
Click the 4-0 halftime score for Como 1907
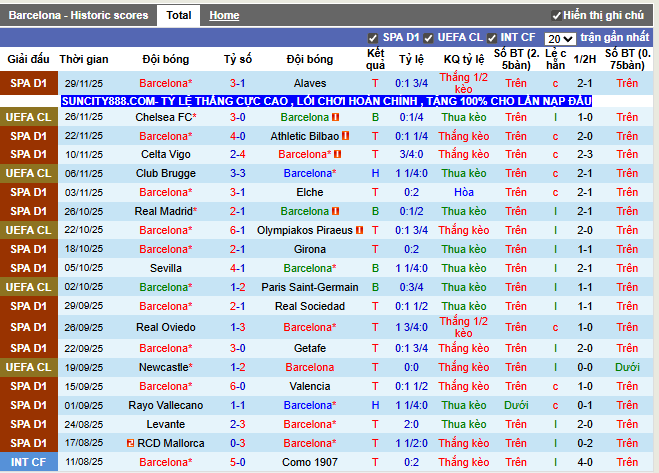click(585, 462)
